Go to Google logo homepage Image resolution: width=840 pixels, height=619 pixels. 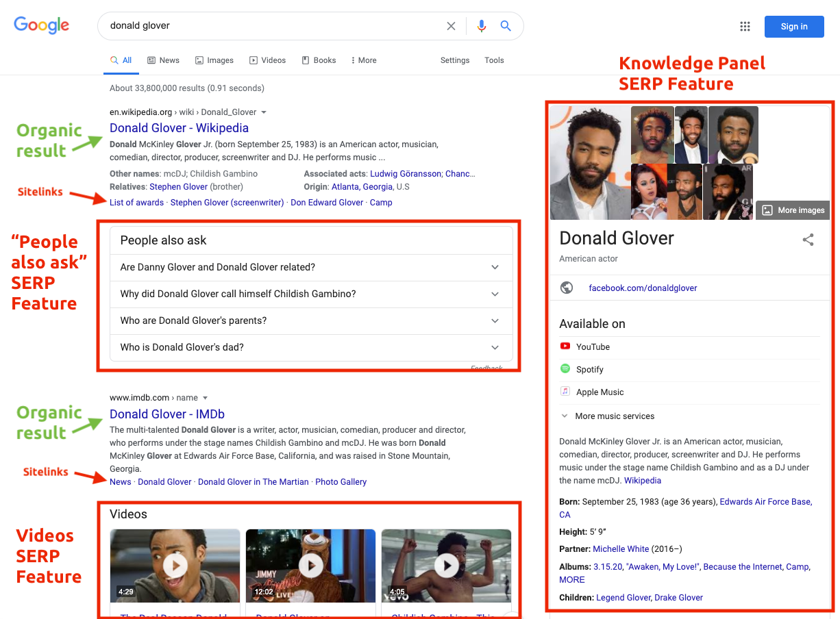click(x=42, y=26)
